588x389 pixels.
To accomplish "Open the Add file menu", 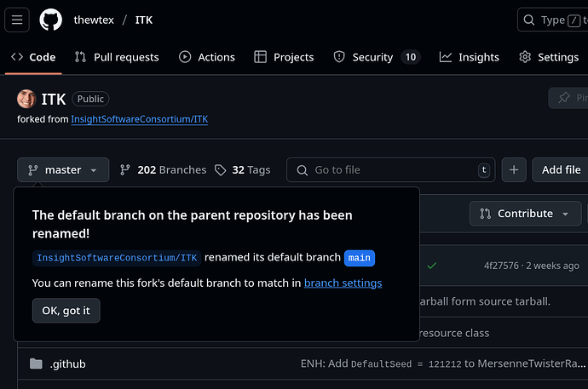I will click(560, 170).
